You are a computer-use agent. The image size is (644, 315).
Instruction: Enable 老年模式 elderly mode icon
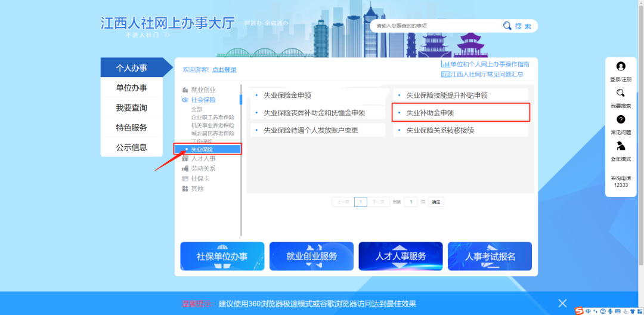click(621, 146)
